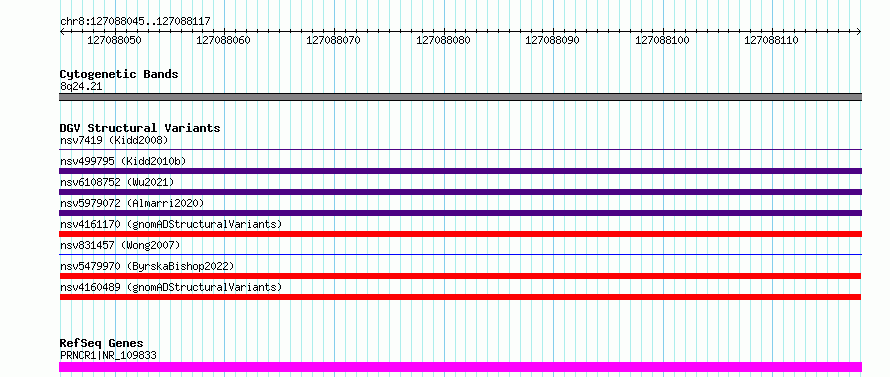
Task: Click the nsv5479970 (ByrskaBishop2022) label
Action: pyautogui.click(x=147, y=266)
